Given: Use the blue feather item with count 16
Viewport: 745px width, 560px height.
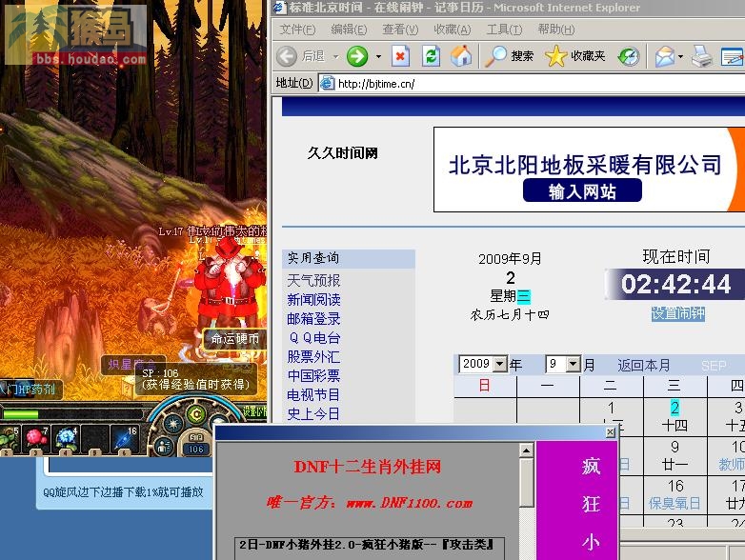Looking at the screenshot, I should pos(125,438).
